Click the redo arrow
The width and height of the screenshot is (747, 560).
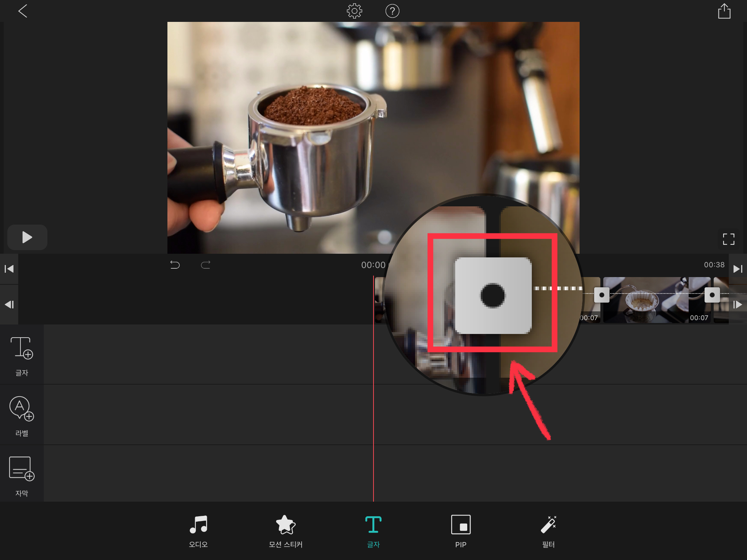click(206, 265)
